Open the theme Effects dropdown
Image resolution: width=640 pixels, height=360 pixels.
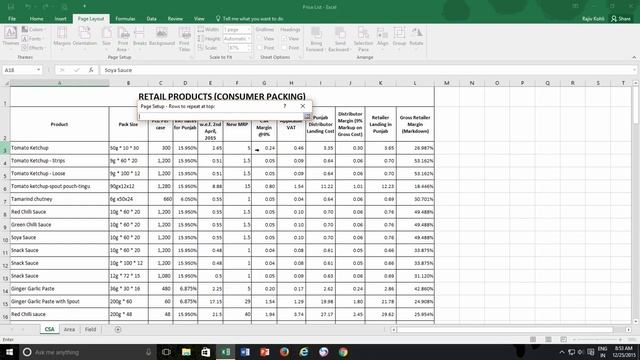[33, 48]
